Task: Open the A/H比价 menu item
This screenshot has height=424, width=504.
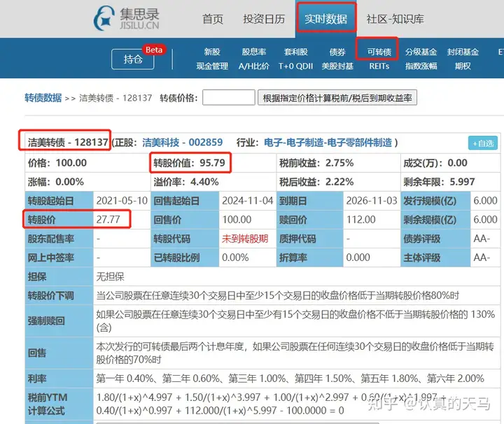Action: pyautogui.click(x=254, y=66)
